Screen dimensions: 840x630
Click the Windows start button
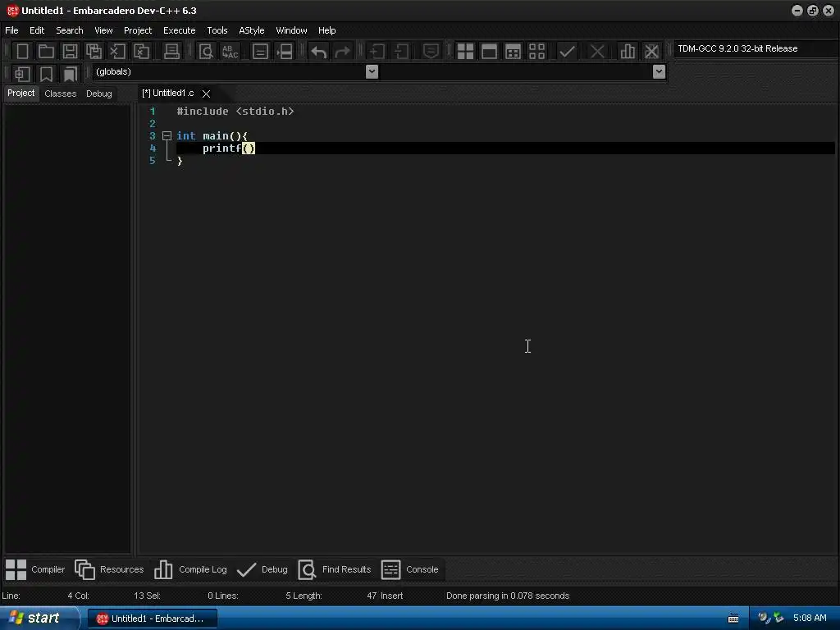pos(39,619)
